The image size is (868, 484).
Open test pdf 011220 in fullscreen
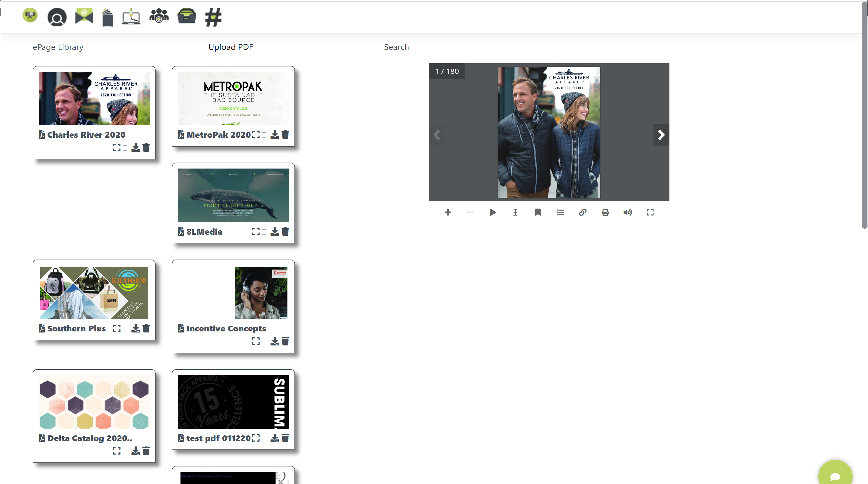pyautogui.click(x=256, y=438)
